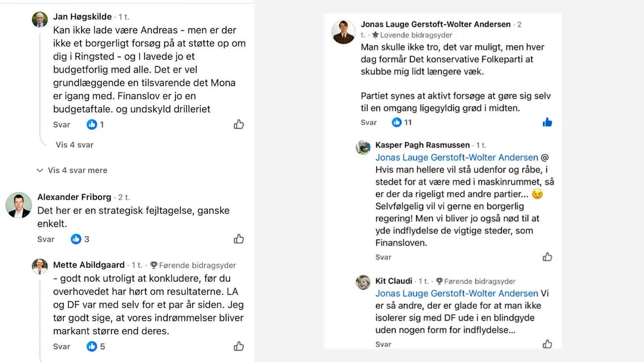Open the like reactions count showing 11
644x362 pixels.
tap(402, 122)
